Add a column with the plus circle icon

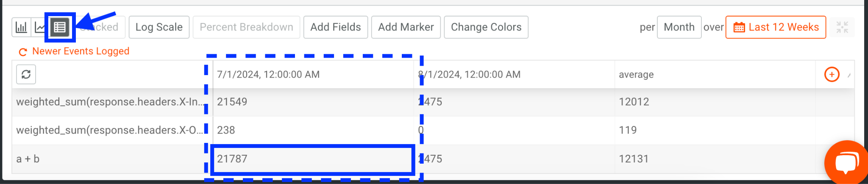[x=832, y=75]
